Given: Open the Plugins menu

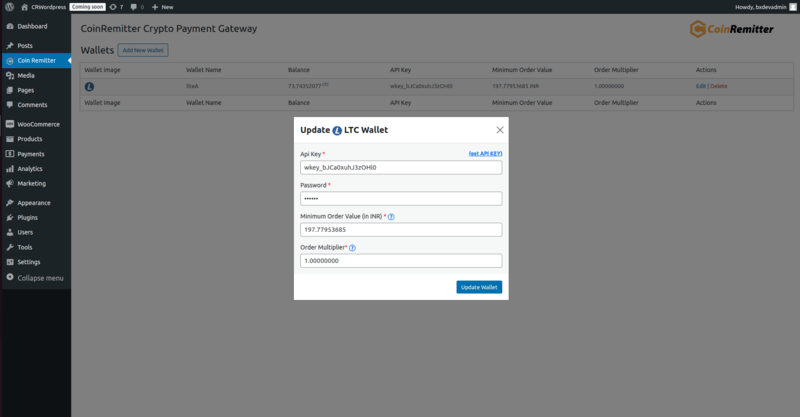Looking at the screenshot, I should (x=28, y=217).
